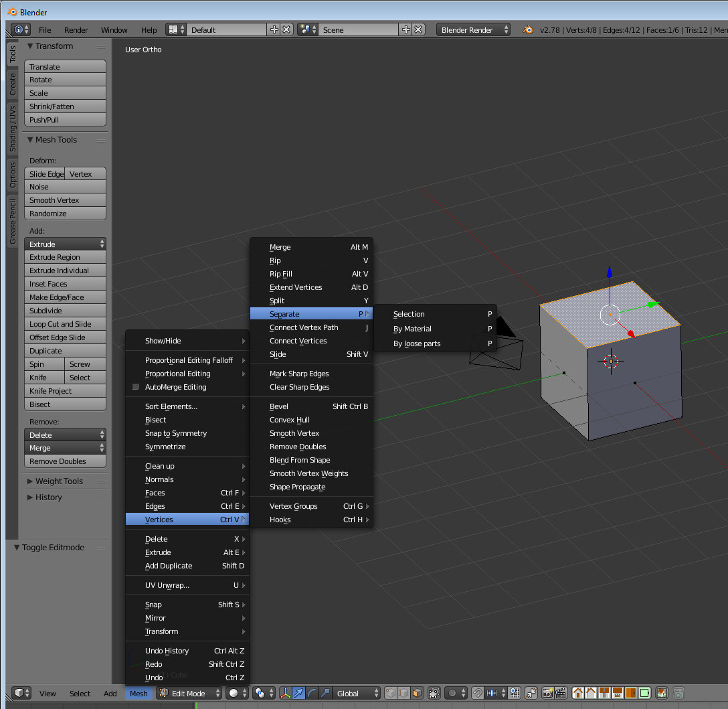Click the snap magnet icon
Image resolution: width=728 pixels, height=709 pixels.
point(477,693)
